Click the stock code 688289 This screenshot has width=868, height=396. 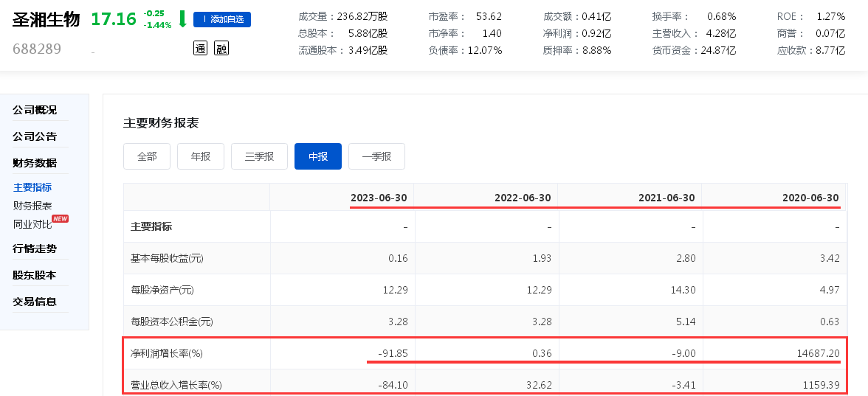click(37, 49)
